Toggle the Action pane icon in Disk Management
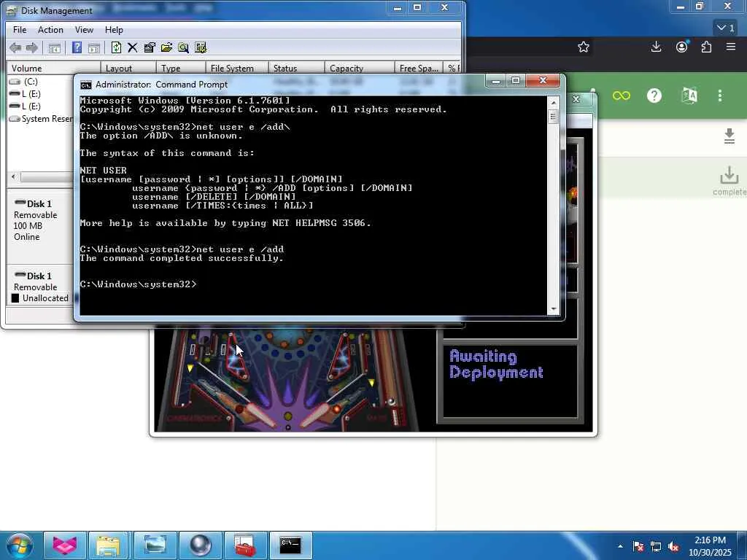The width and height of the screenshot is (747, 560). [94, 47]
